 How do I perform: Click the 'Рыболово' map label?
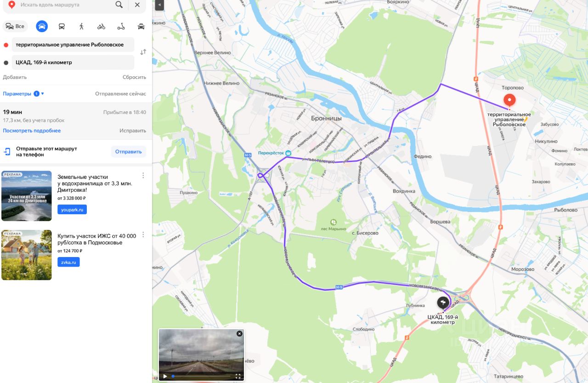click(x=565, y=210)
